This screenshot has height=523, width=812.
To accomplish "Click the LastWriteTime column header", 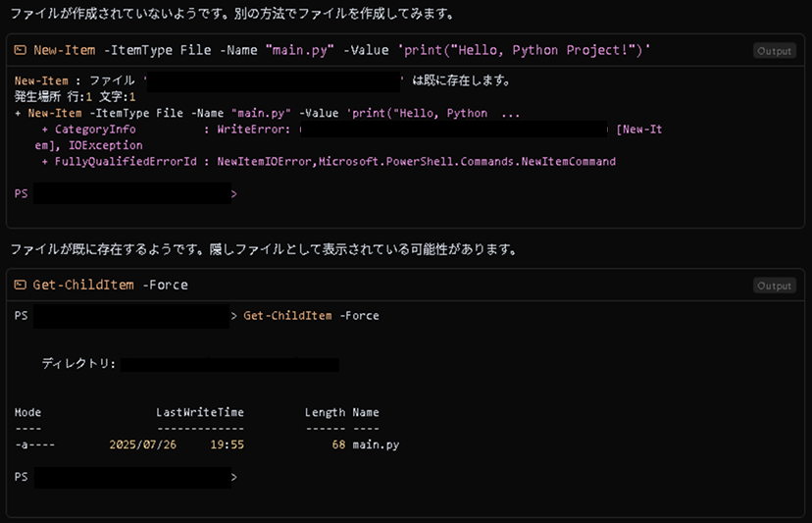I will tap(200, 412).
